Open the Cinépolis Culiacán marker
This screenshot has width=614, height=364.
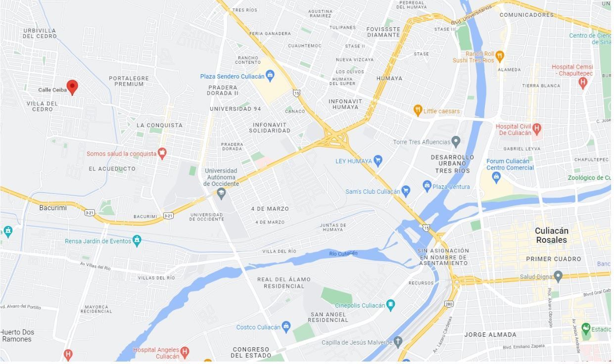tap(390, 305)
